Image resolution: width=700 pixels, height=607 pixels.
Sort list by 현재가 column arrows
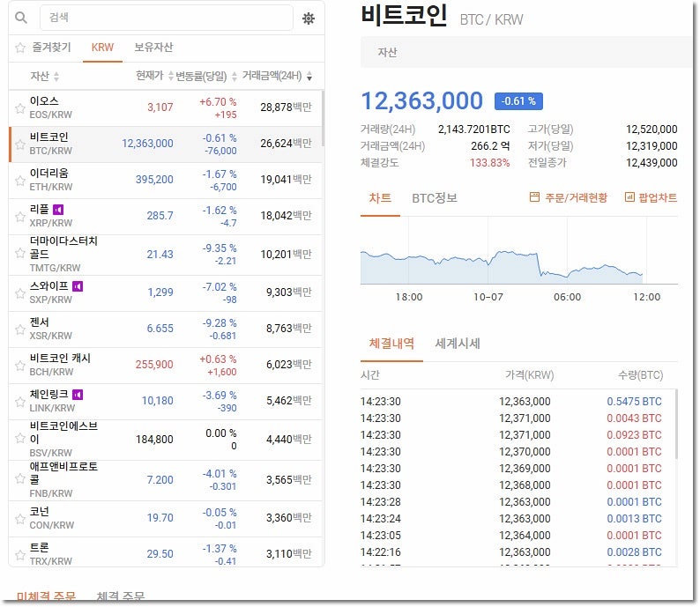[x=170, y=77]
